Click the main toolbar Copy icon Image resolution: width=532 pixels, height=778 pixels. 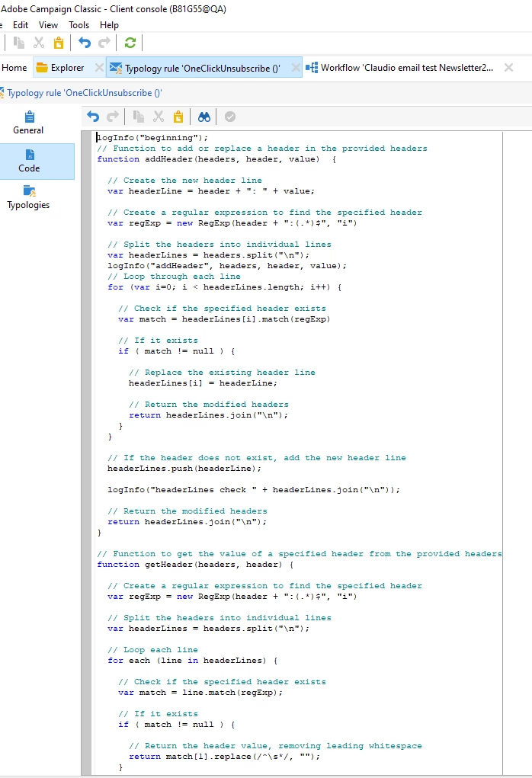pos(19,43)
